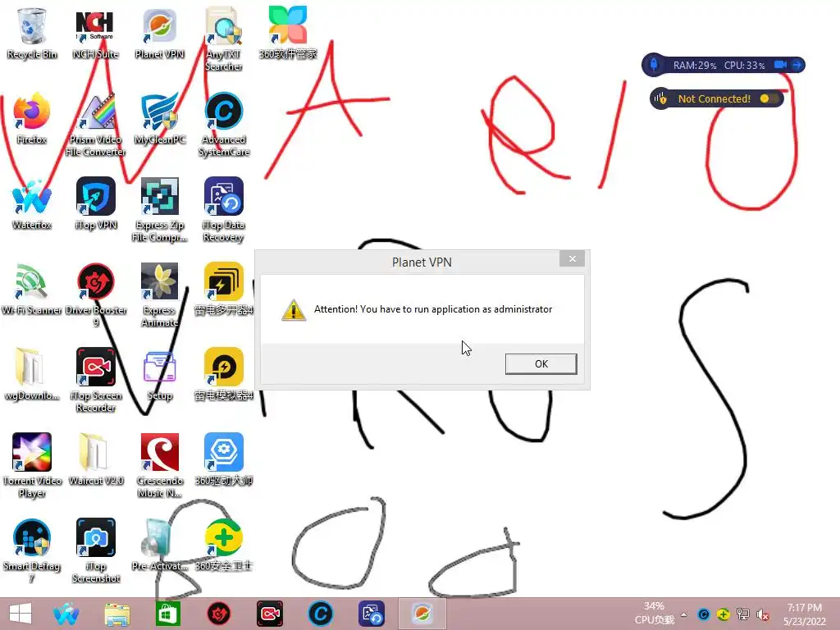
Task: Show hidden tray icons arrow
Action: pos(683,614)
